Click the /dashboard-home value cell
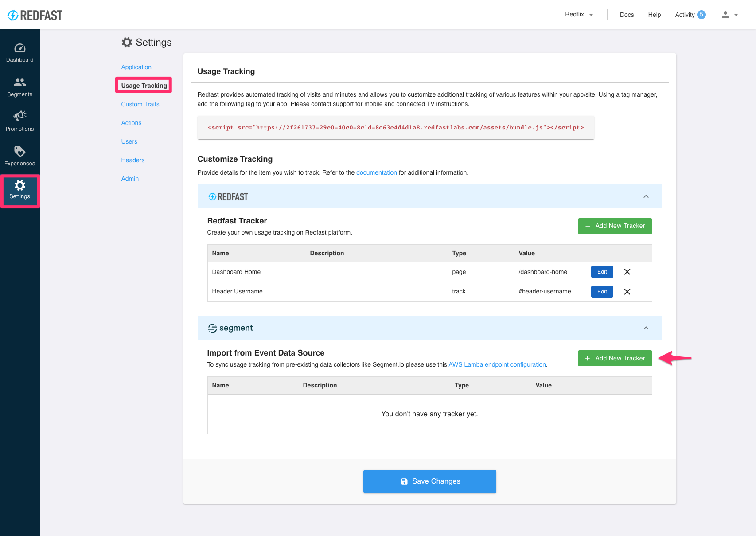 tap(543, 272)
